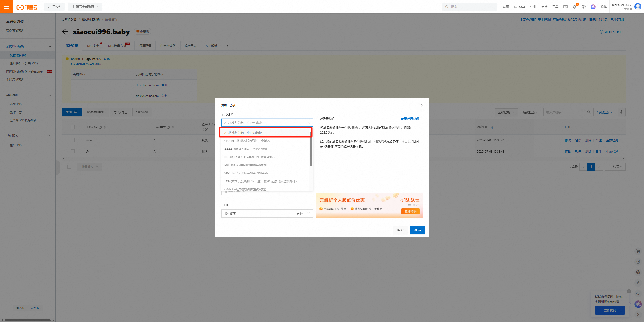Image resolution: width=644 pixels, height=322 pixels.
Task: Click the message envelope icon in top bar
Action: pyautogui.click(x=565, y=7)
